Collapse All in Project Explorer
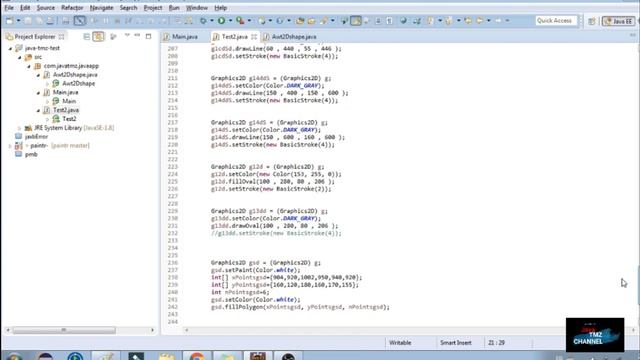 (x=87, y=37)
